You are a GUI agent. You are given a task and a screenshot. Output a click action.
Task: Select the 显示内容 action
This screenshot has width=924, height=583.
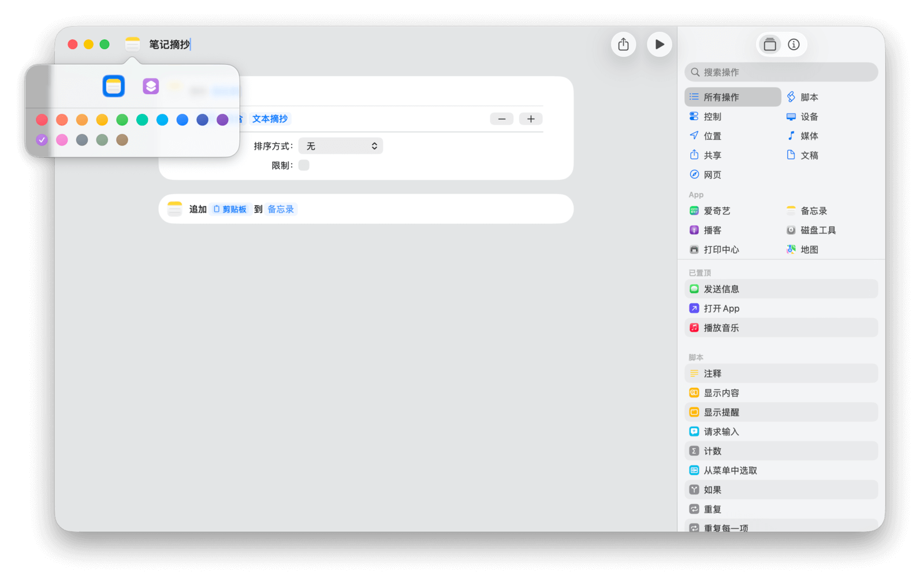coord(781,393)
